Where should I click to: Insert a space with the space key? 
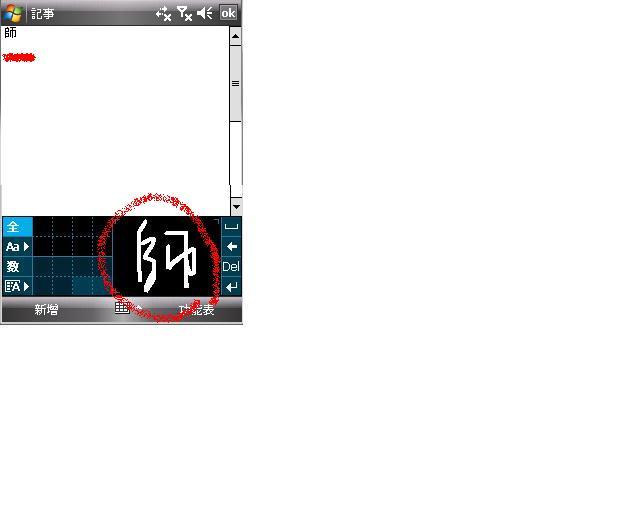[x=231, y=227]
